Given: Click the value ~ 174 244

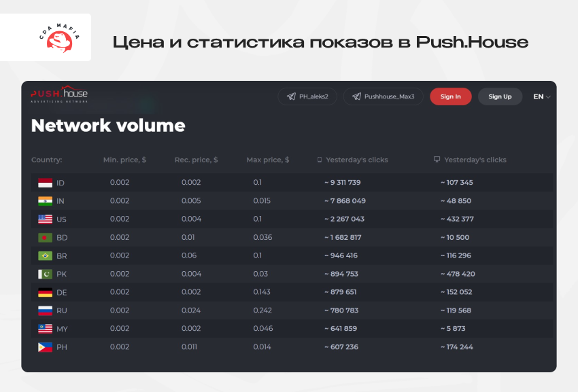Looking at the screenshot, I should tap(457, 346).
